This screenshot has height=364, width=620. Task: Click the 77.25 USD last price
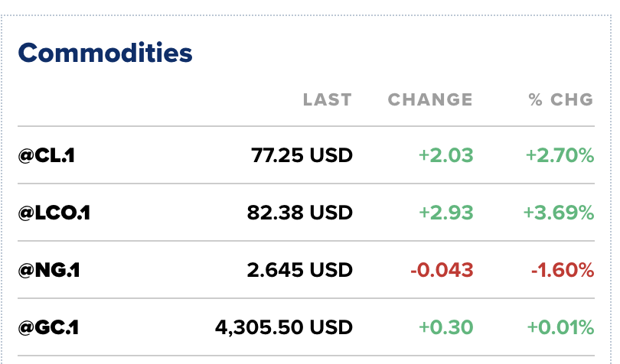[302, 155]
